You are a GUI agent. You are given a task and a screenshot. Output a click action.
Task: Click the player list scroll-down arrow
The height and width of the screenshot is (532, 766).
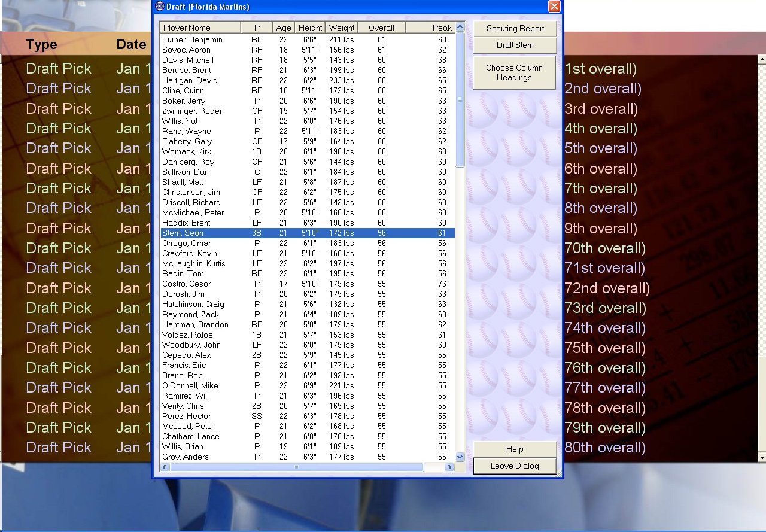pos(460,457)
